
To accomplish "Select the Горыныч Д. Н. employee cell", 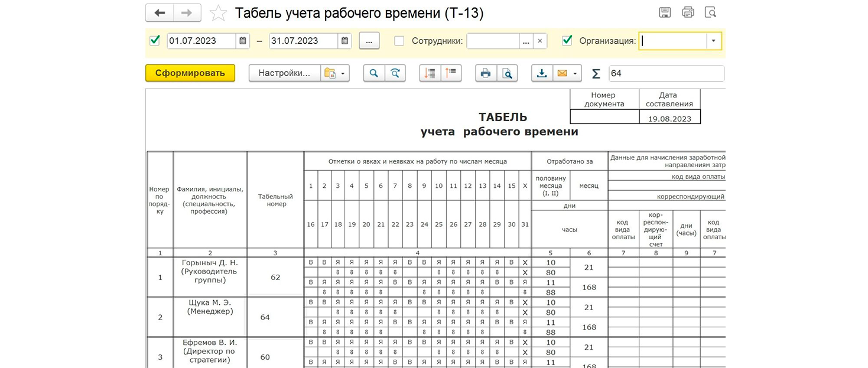I will click(x=210, y=277).
